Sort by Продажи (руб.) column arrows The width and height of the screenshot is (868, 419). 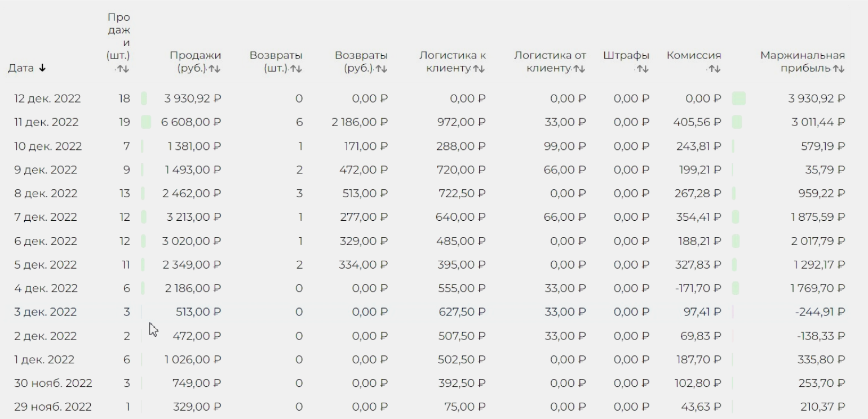214,69
